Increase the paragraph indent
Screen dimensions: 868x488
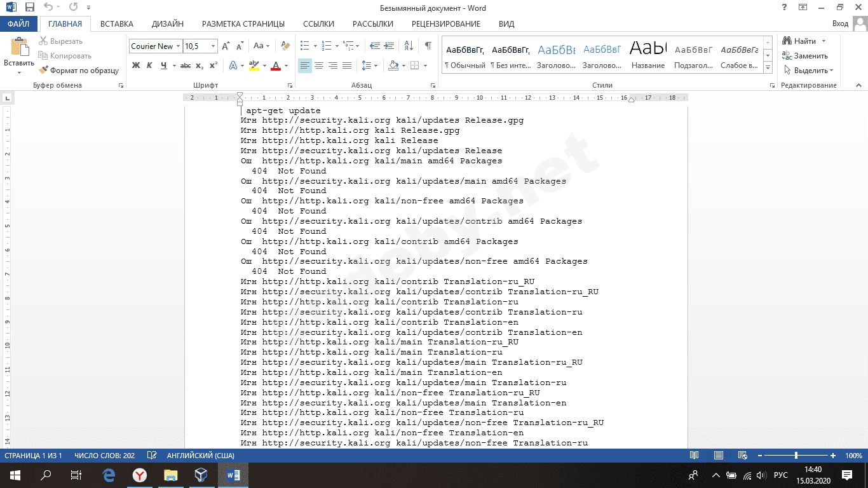(388, 46)
